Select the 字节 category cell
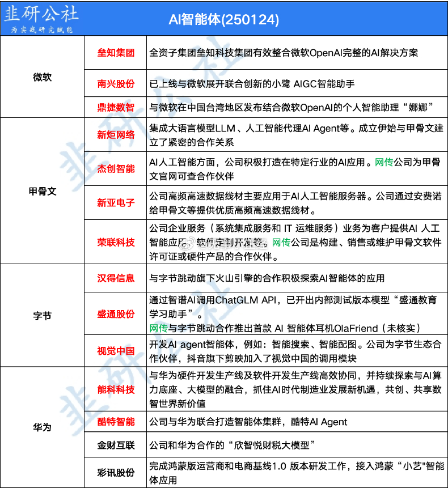The width and height of the screenshot is (448, 488). [x=43, y=316]
